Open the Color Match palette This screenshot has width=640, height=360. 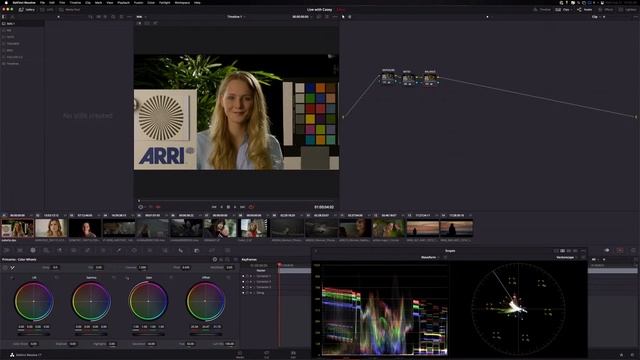20,250
